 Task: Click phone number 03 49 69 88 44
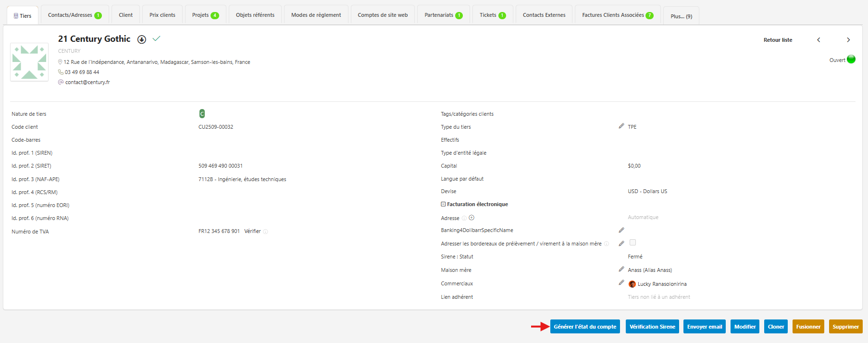tap(82, 72)
